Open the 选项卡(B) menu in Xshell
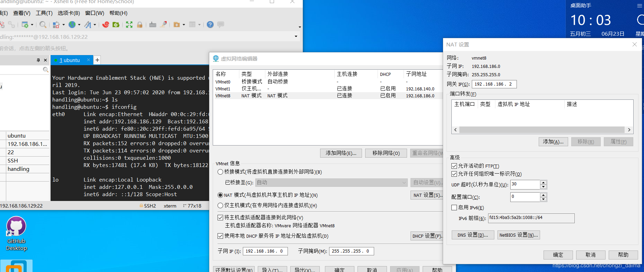This screenshot has height=272, width=644. 69,13
